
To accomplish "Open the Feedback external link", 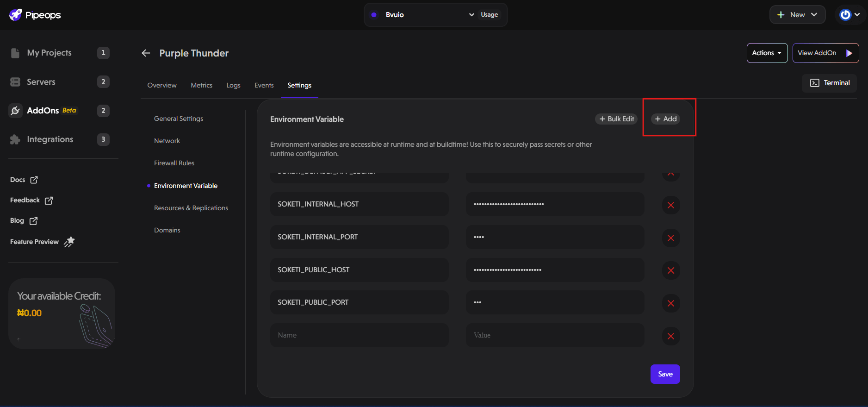I will [31, 200].
